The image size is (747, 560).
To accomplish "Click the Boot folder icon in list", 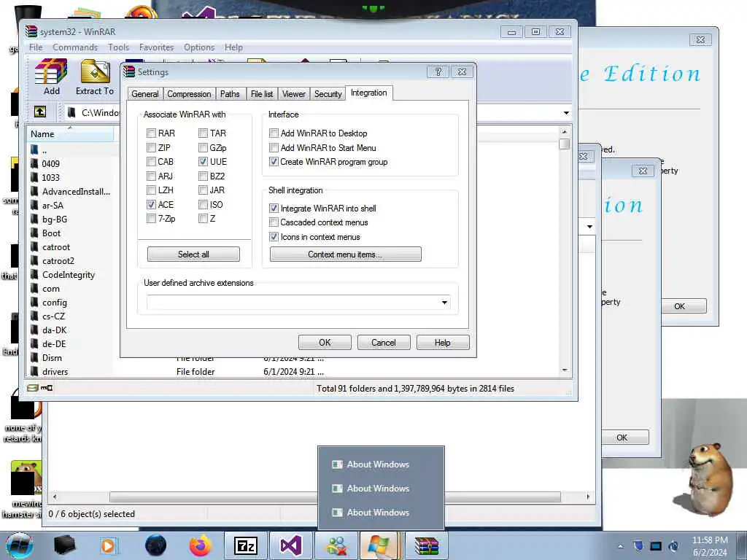I will (34, 233).
